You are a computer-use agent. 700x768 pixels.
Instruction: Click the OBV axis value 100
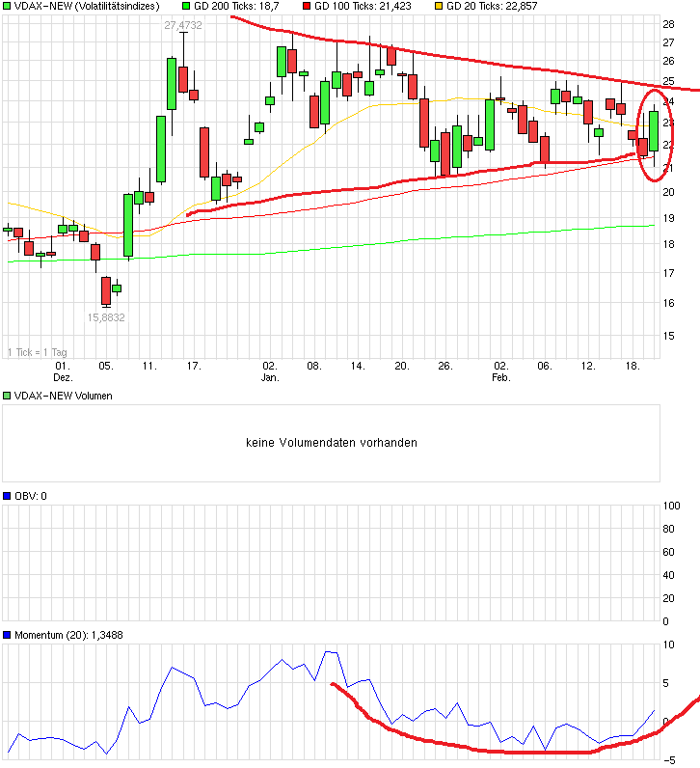pyautogui.click(x=671, y=506)
